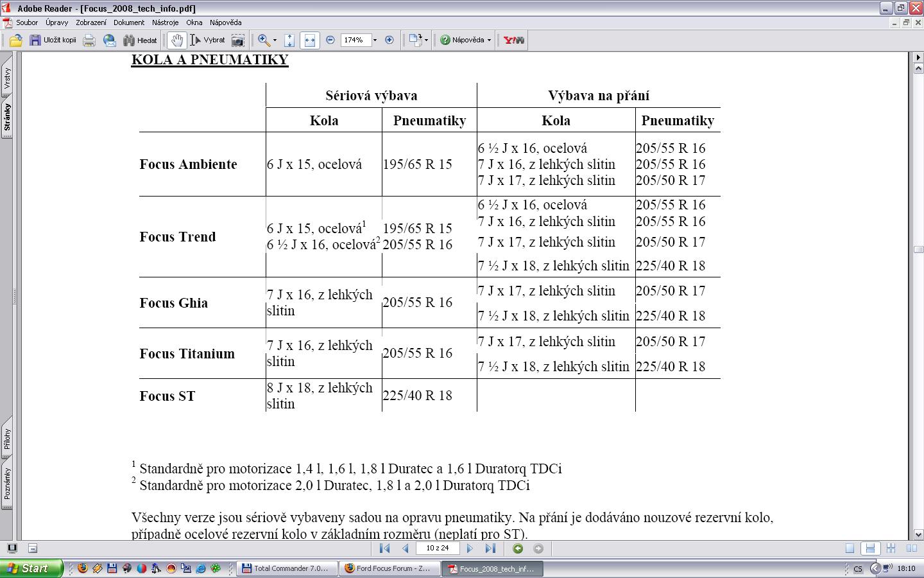924x578 pixels.
Task: Switch to Single Page layout
Action: coord(850,548)
